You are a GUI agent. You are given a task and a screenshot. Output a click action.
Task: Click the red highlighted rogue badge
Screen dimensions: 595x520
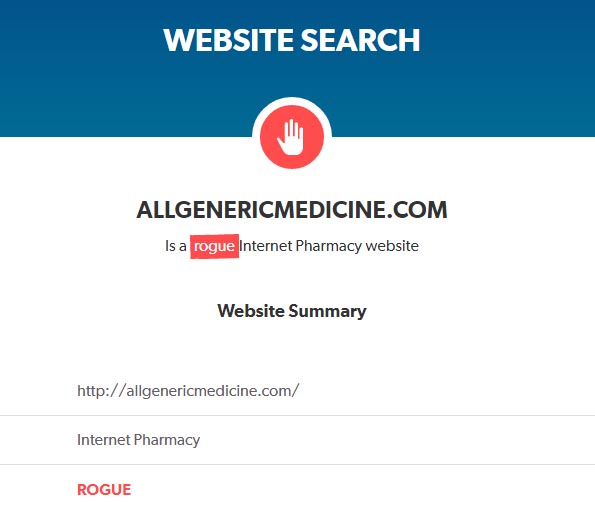click(x=214, y=247)
